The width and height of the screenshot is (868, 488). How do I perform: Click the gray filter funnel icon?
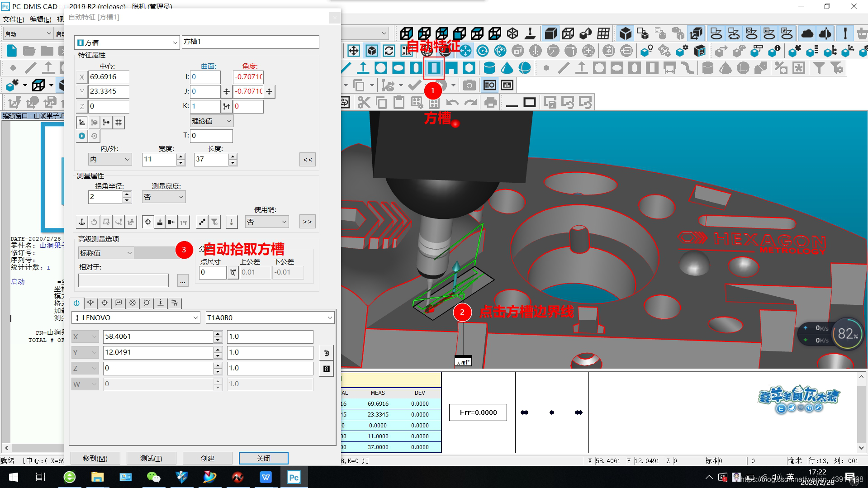click(819, 68)
